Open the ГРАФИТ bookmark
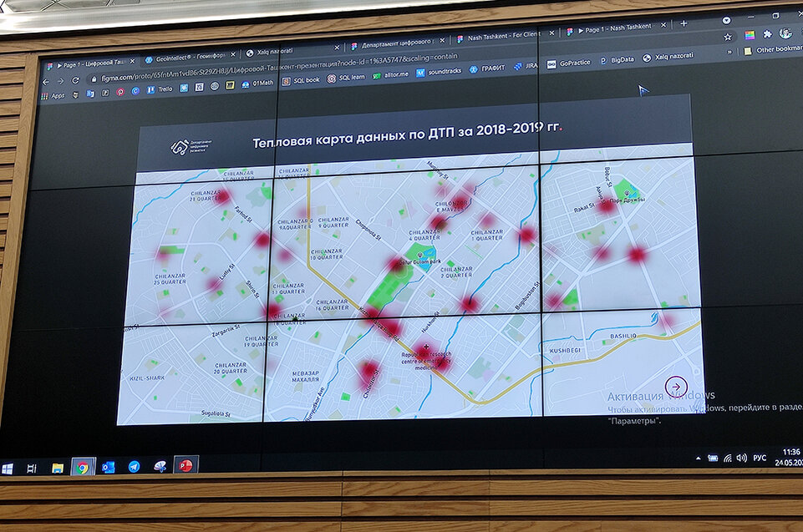This screenshot has width=803, height=532. 487,68
